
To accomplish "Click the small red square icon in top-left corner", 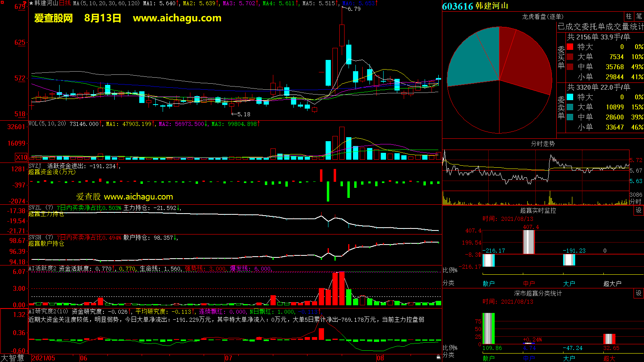I will 1,2.
